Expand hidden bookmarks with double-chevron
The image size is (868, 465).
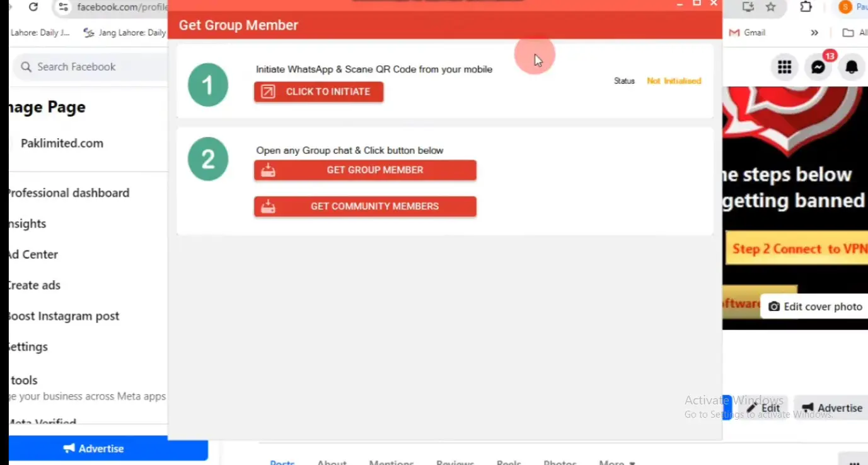[814, 33]
